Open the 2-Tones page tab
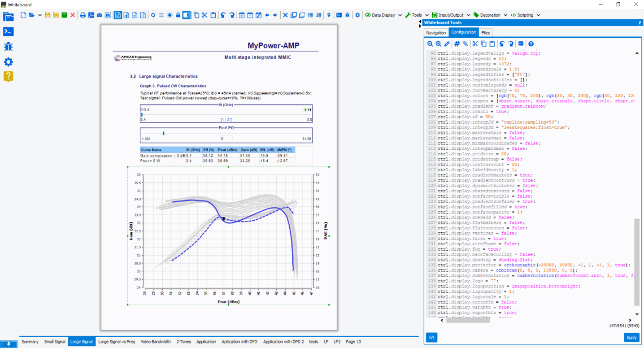 coord(183,342)
